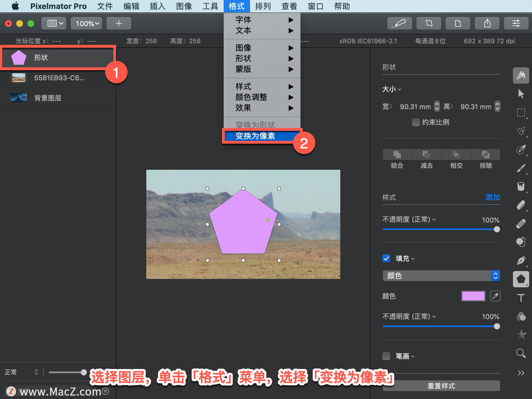This screenshot has height=399, width=532.
Task: Open the sidebar view dropdown
Action: 54,23
